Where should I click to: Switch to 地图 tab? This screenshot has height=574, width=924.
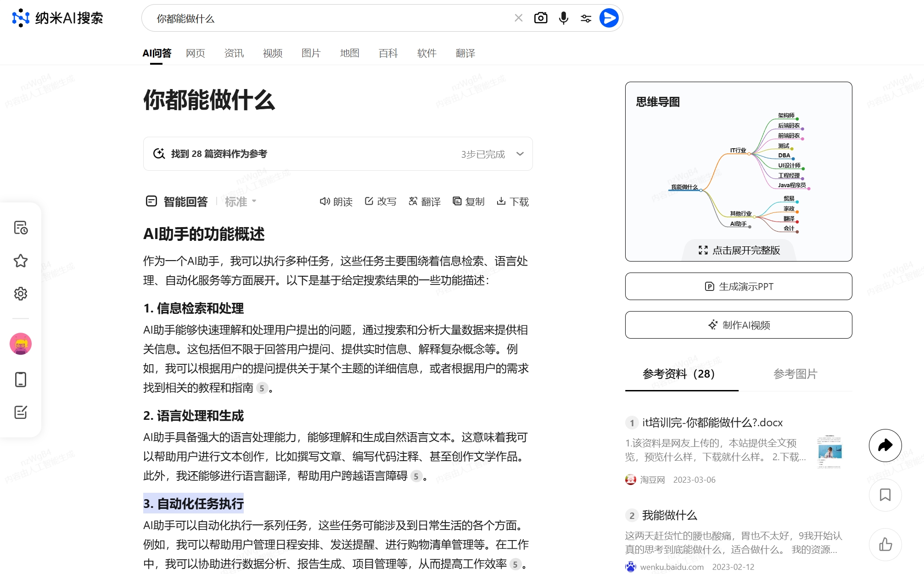click(x=350, y=53)
